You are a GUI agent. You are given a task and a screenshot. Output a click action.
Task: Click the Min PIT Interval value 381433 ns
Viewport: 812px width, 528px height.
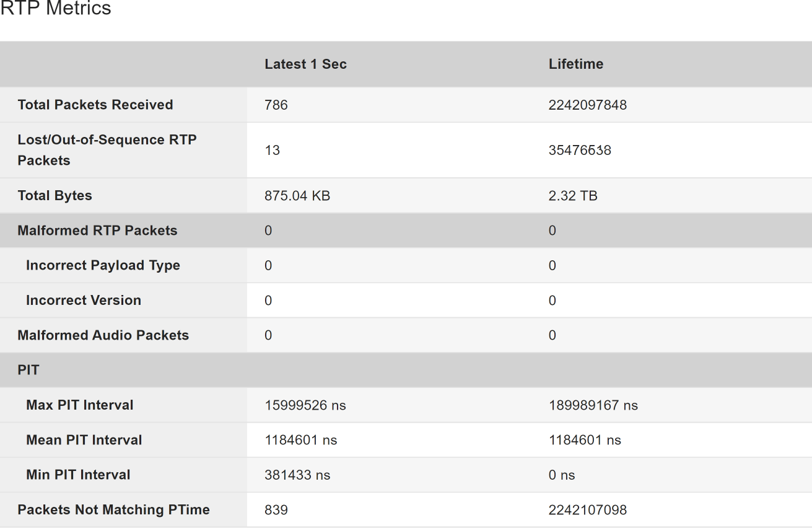tap(297, 475)
